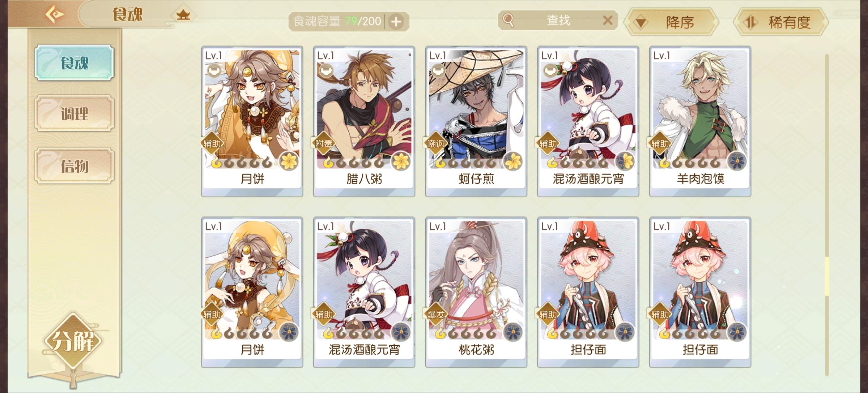Screen dimensions: 868x393
Task: Select the last 担仔面 card
Action: coord(700,292)
